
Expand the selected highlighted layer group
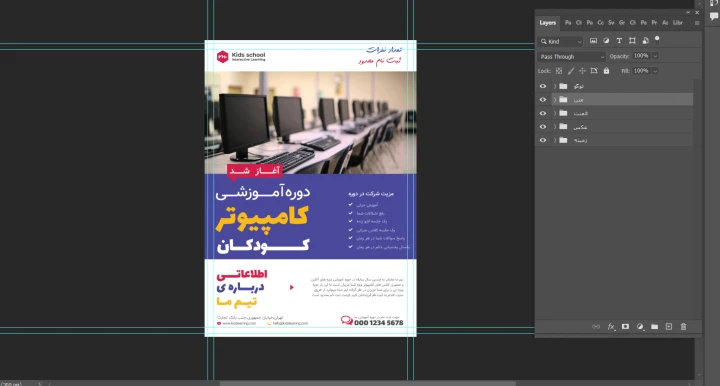[x=555, y=100]
